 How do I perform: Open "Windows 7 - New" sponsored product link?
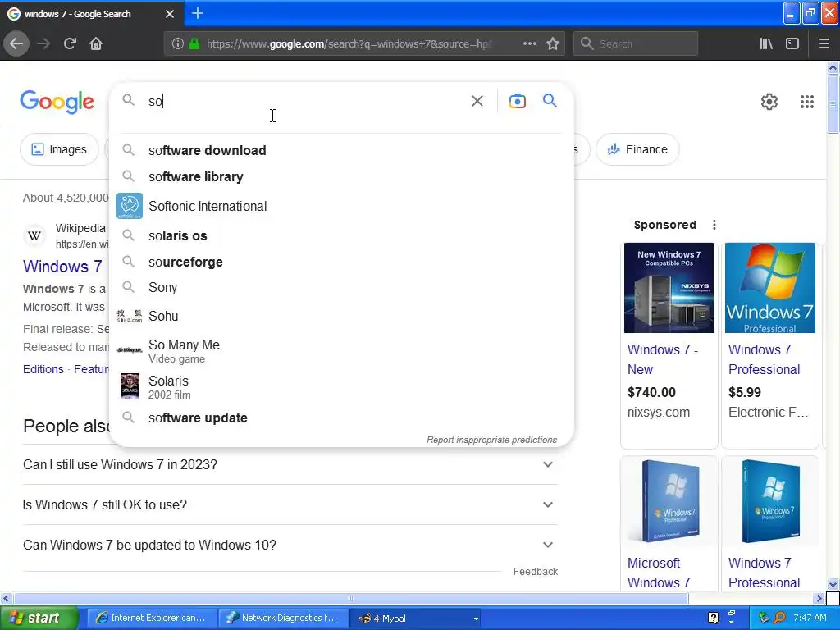[662, 359]
